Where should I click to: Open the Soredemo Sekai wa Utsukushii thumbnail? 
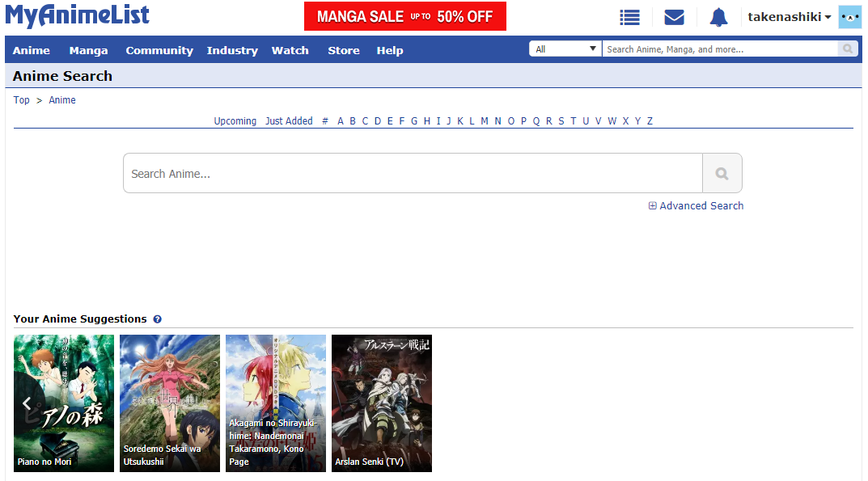[170, 403]
